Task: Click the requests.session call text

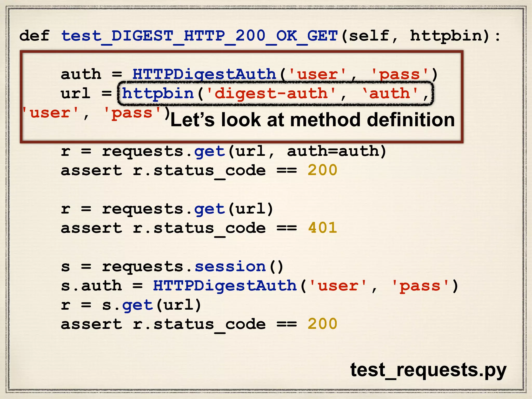Action: click(192, 267)
